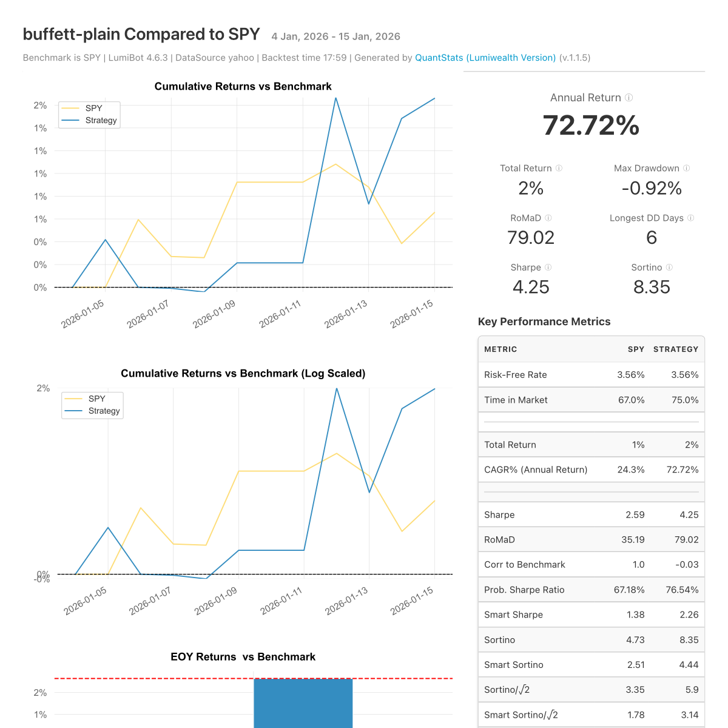
Task: Click the Smart Sharpe row label
Action: click(513, 615)
